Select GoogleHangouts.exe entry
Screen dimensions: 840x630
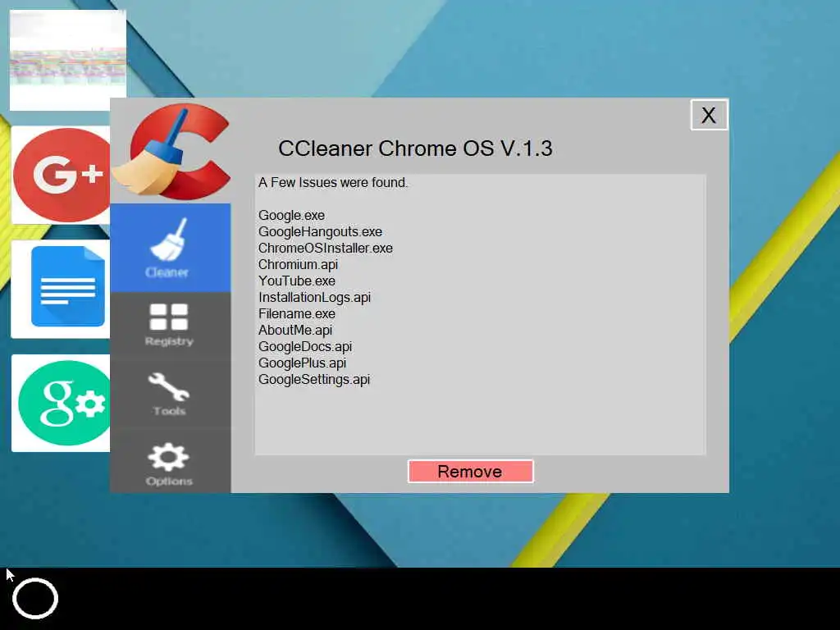click(321, 232)
